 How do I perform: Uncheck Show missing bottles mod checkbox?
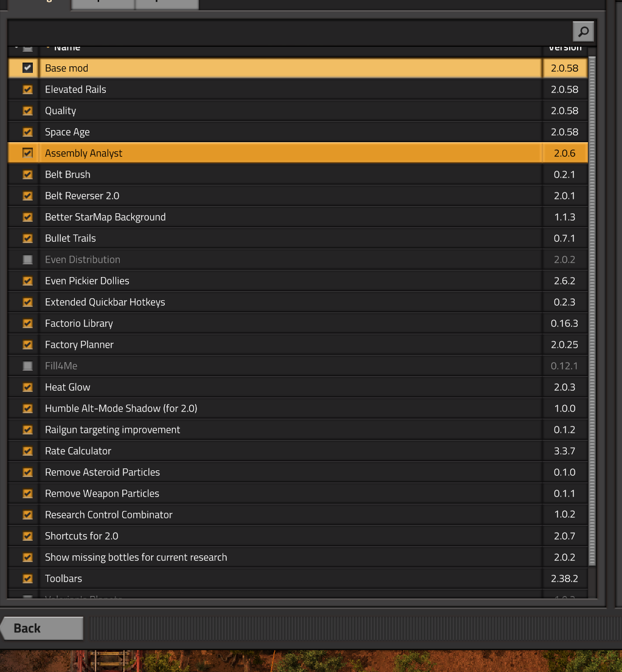(x=27, y=557)
